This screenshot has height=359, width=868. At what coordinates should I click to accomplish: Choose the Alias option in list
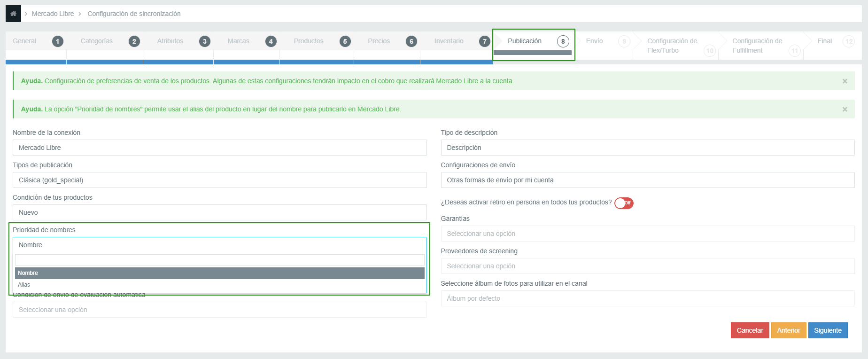coord(220,285)
